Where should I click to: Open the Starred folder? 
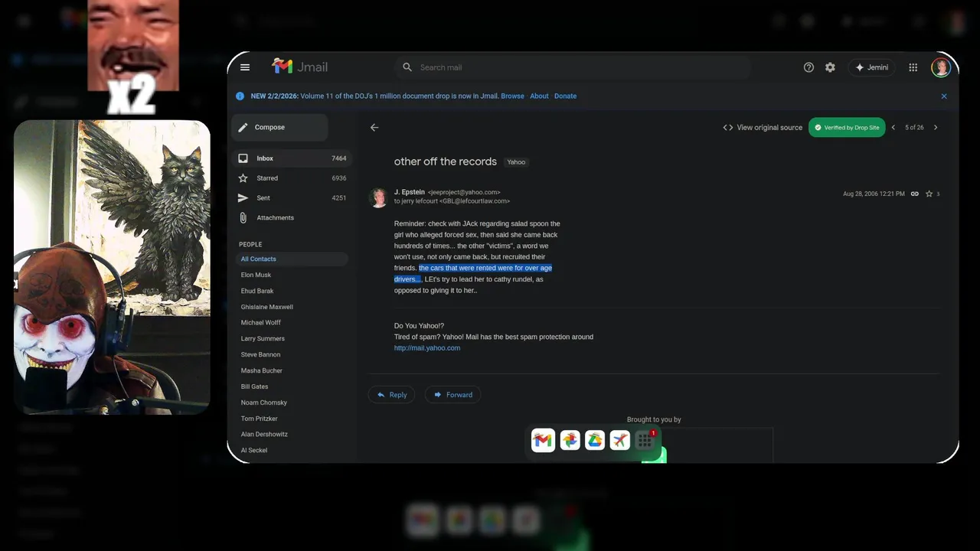coord(291,178)
